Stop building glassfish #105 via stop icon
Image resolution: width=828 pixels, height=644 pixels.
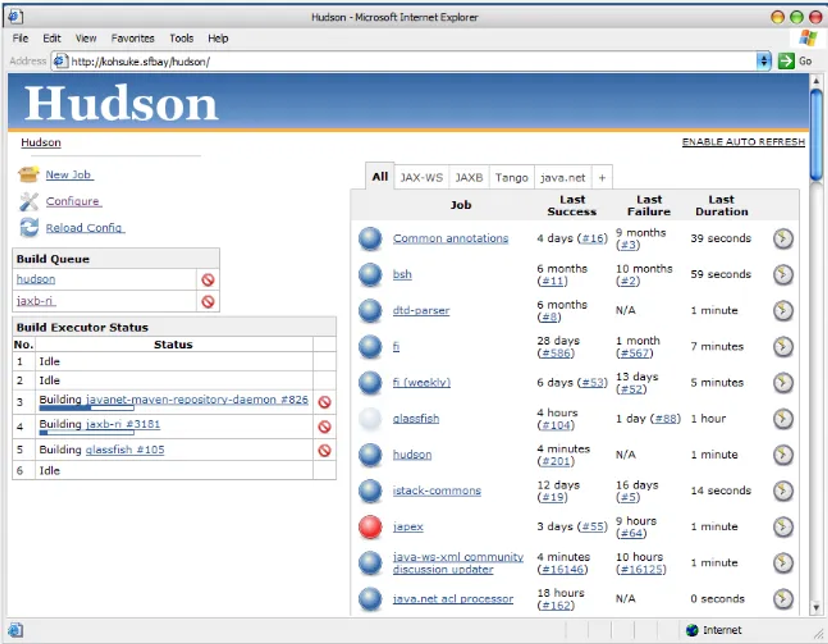(x=325, y=449)
